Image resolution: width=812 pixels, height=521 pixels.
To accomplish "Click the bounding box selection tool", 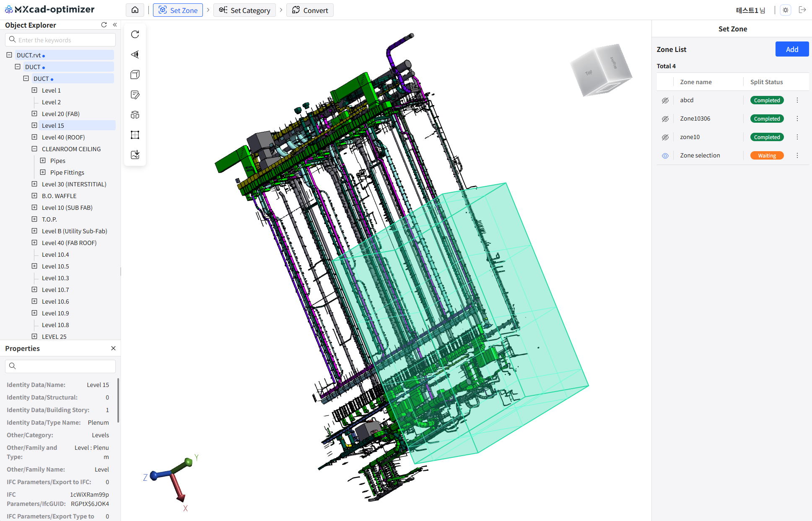I will pyautogui.click(x=135, y=135).
